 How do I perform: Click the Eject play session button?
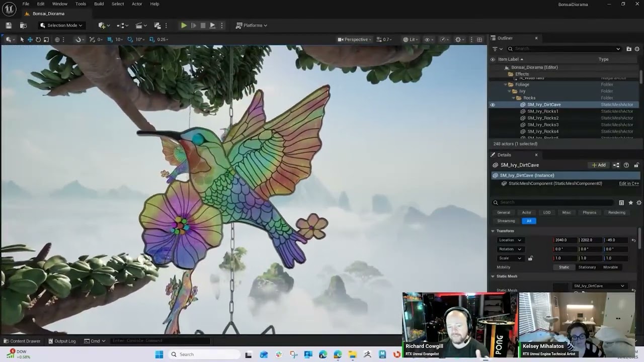click(212, 25)
